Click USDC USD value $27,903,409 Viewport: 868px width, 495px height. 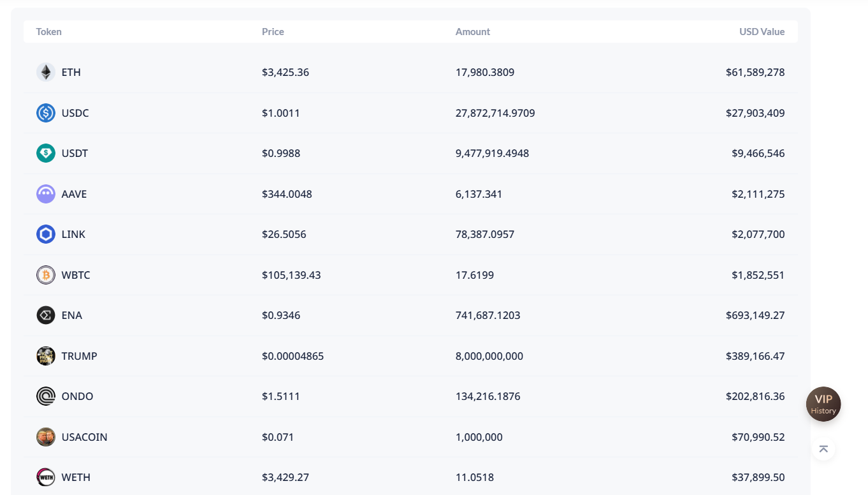(755, 113)
